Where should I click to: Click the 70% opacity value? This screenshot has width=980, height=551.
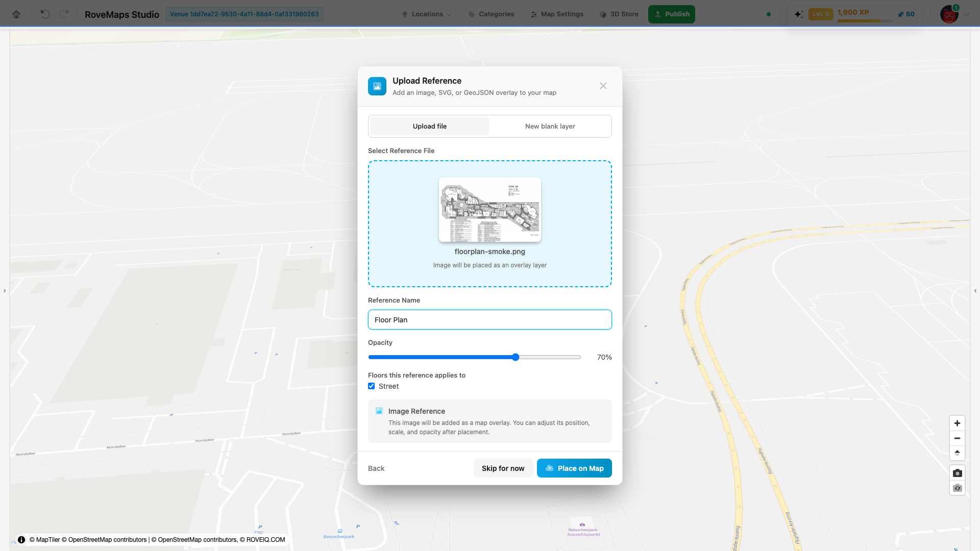tap(604, 357)
